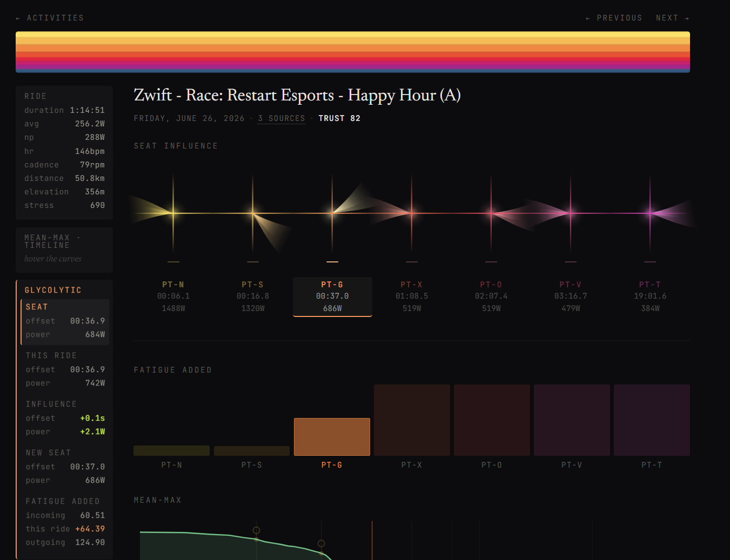Go to the Next activity
Screen dimensions: 730x560
click(672, 18)
